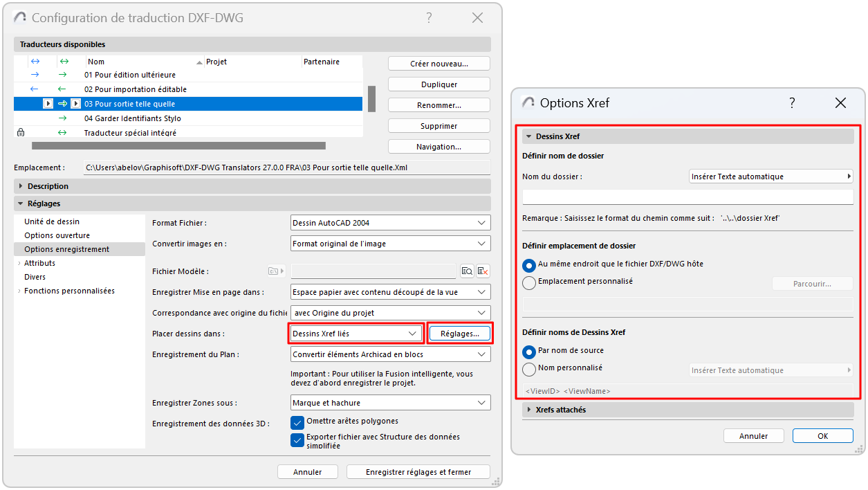Image resolution: width=868 pixels, height=490 pixels.
Task: Click the template path folder icon
Action: (275, 271)
